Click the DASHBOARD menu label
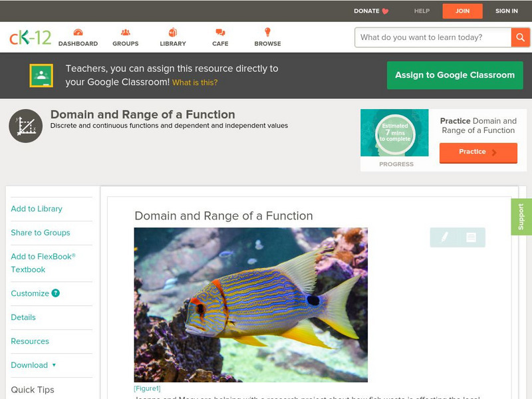Viewport: 532px width, 399px height. pos(78,44)
